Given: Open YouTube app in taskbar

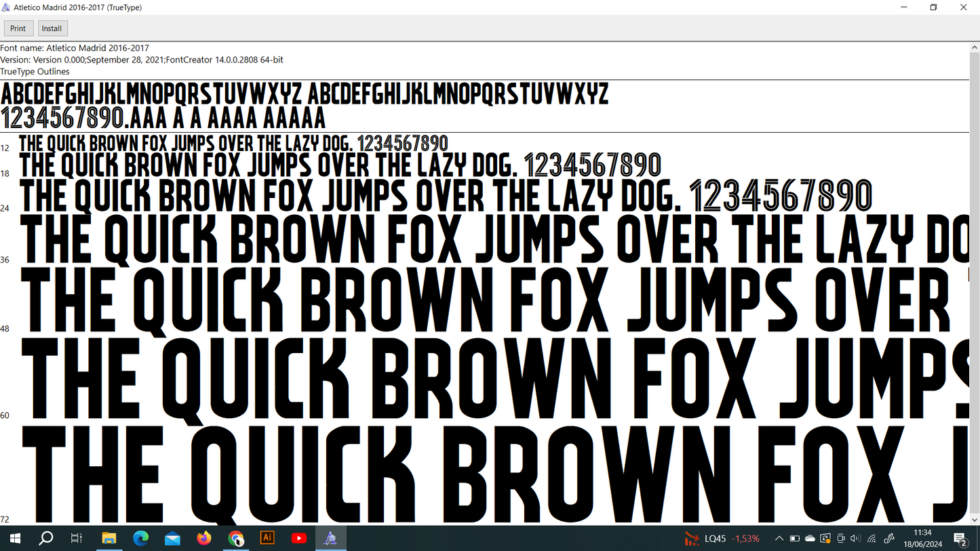Looking at the screenshot, I should (x=299, y=539).
